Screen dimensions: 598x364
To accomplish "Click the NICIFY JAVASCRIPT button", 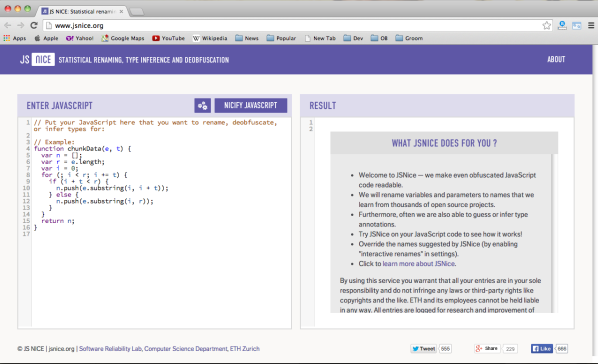I will 251,105.
